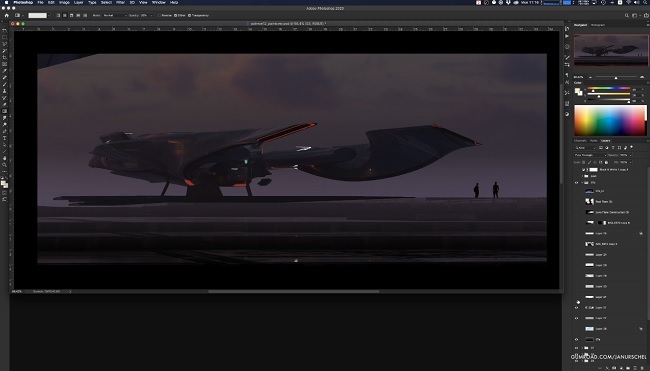Click the color spectrum picker field
The width and height of the screenshot is (650, 371).
pos(610,120)
